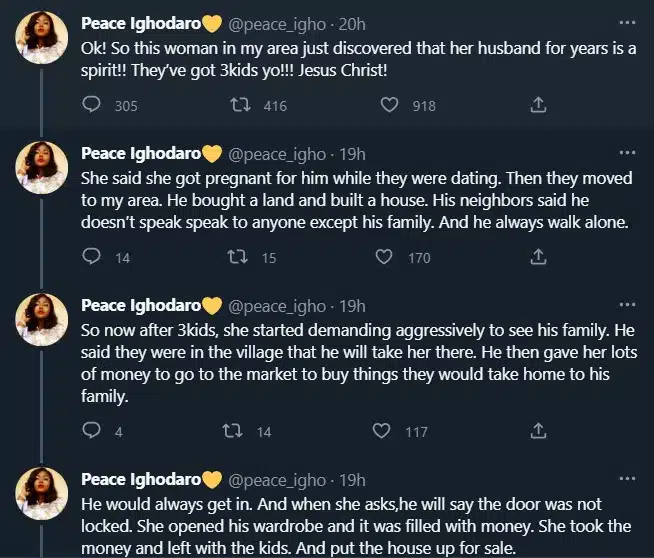Open more options on the second tweet
654x558 pixels.
[627, 153]
